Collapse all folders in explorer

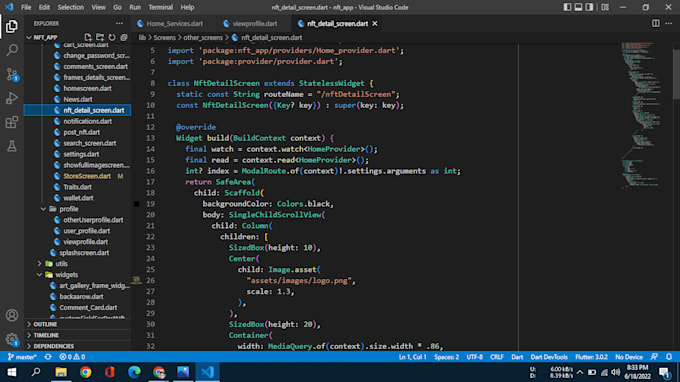click(124, 37)
